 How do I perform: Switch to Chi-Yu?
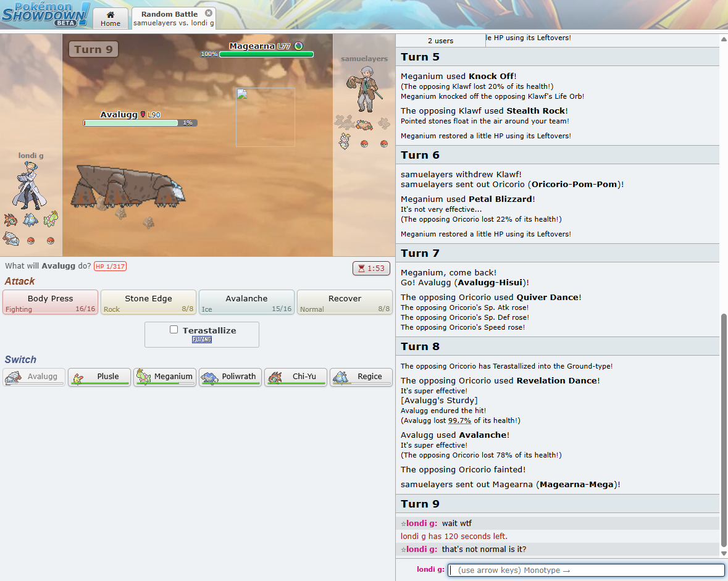tap(296, 377)
